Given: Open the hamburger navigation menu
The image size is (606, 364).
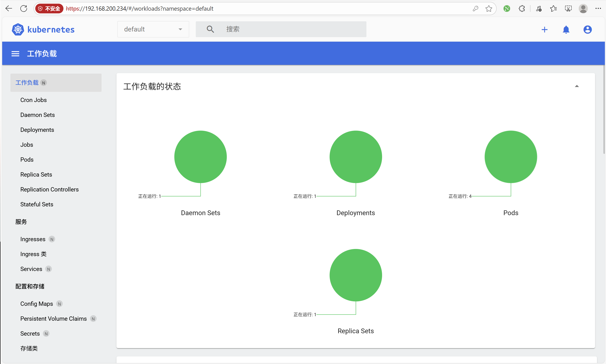Looking at the screenshot, I should [15, 54].
